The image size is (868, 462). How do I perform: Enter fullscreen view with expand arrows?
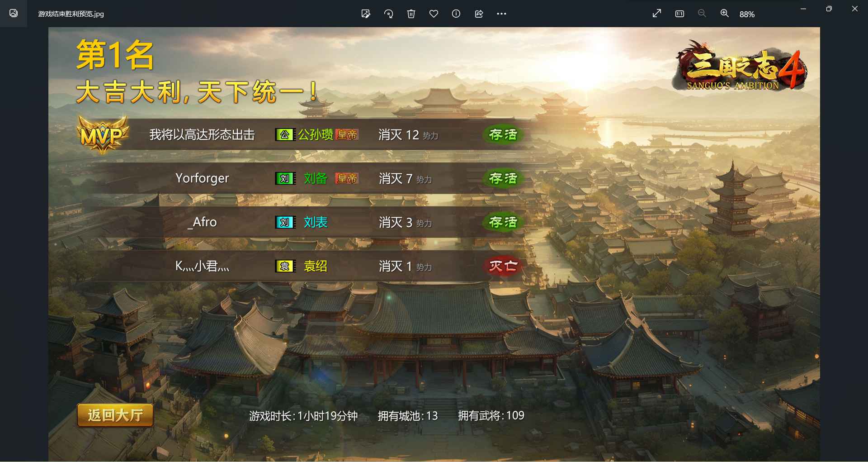tap(657, 14)
